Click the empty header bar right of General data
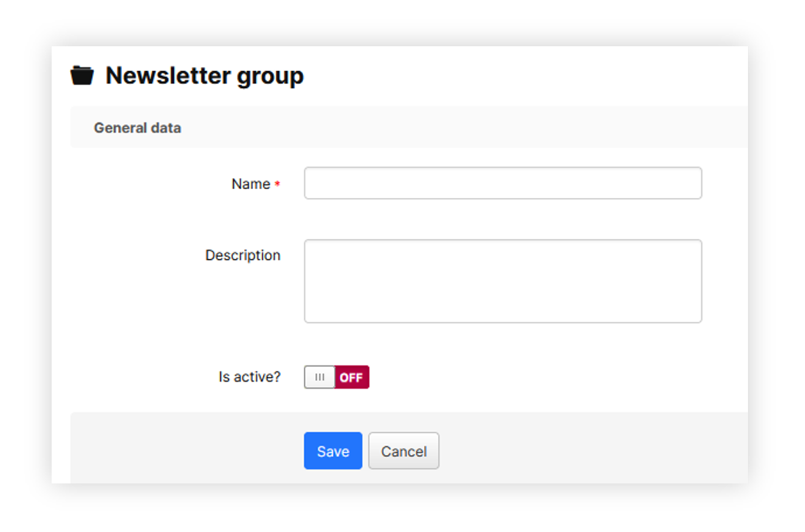The height and width of the screenshot is (532, 805). pos(463,128)
